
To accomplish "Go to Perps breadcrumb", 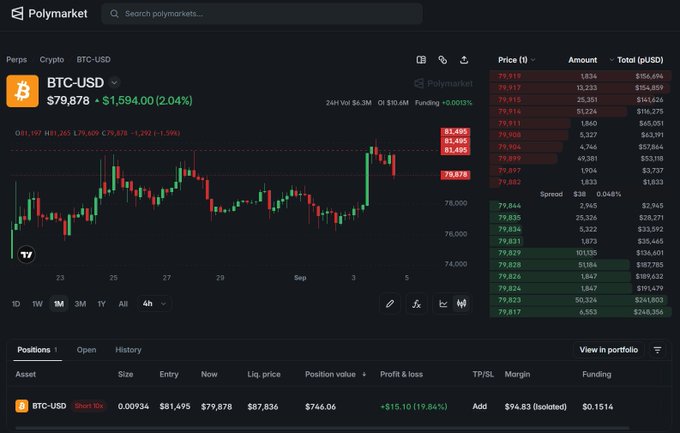I will pyautogui.click(x=16, y=59).
